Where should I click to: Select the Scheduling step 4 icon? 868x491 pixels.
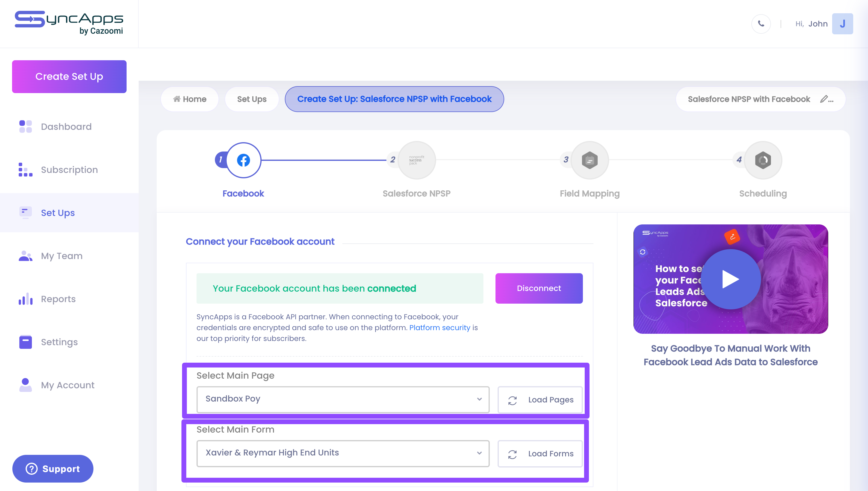(763, 160)
